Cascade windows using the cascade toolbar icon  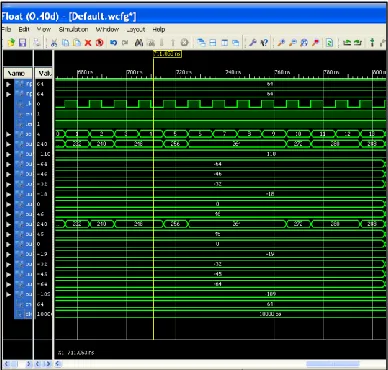click(x=201, y=43)
